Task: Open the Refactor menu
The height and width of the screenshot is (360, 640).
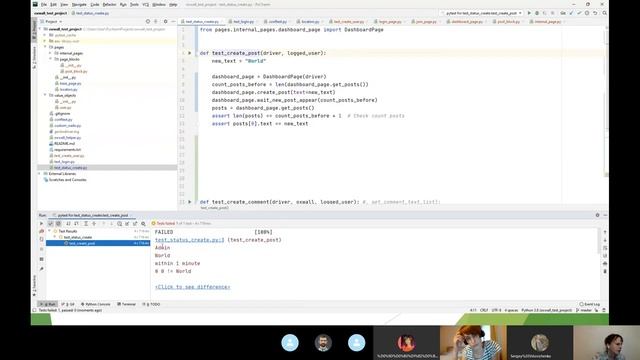Action: 109,4
